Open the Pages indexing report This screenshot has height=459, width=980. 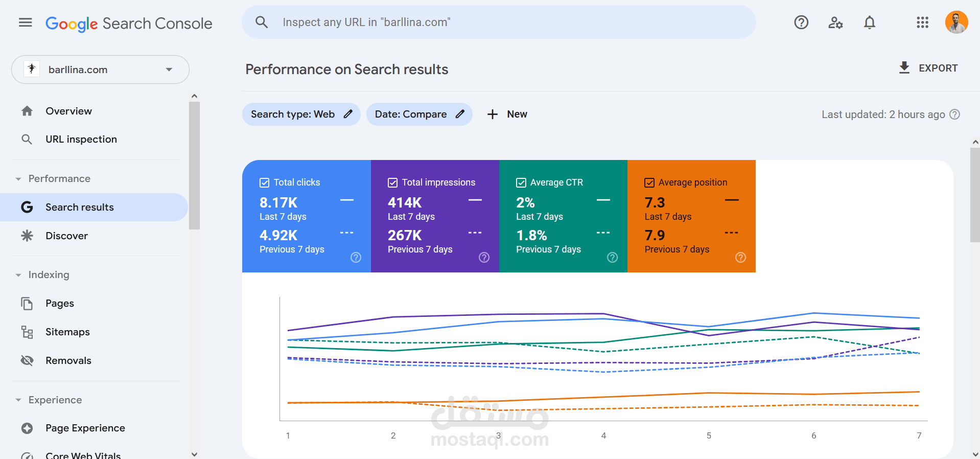(x=94, y=303)
